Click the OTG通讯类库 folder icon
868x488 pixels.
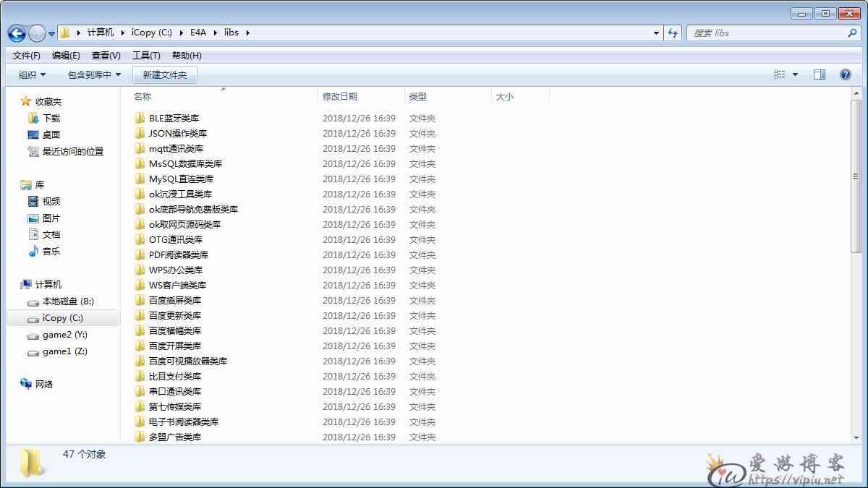(x=140, y=239)
